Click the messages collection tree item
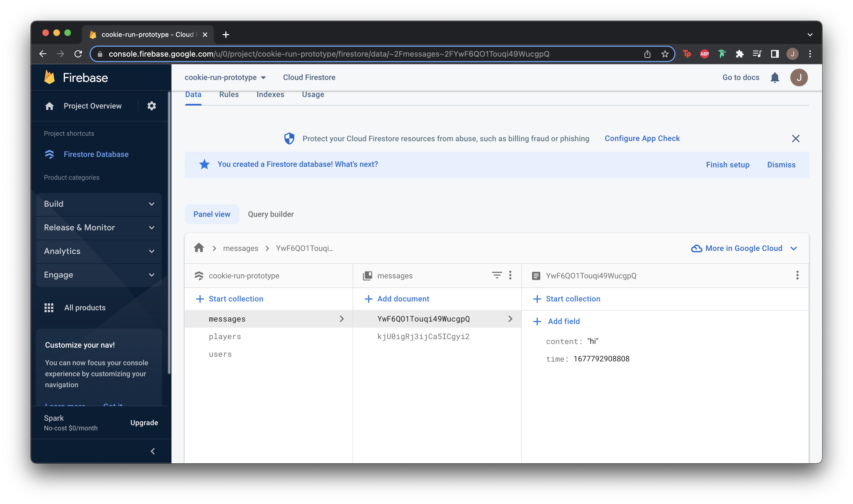 pos(227,319)
